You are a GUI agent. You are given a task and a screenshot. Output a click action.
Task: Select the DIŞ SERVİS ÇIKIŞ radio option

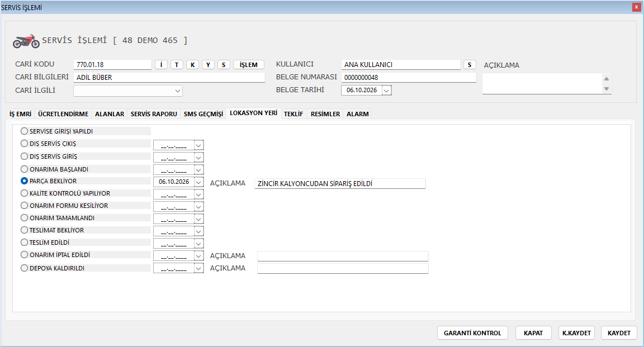click(x=24, y=143)
